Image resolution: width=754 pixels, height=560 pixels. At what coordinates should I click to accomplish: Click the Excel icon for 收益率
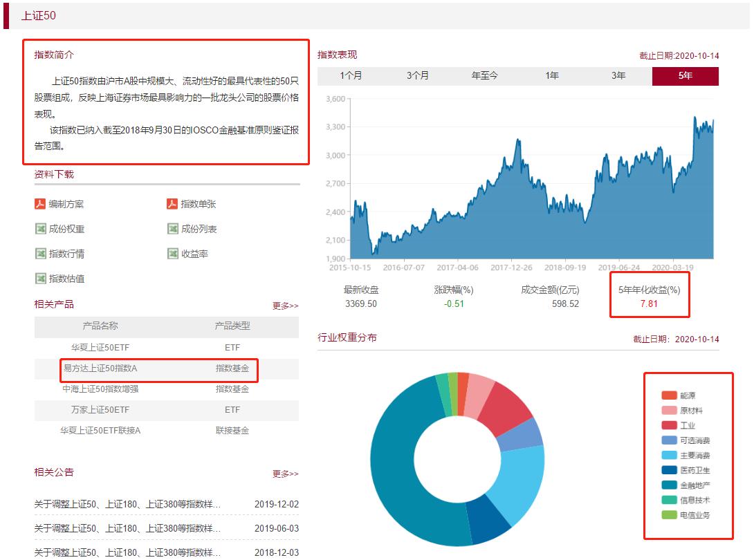(172, 253)
